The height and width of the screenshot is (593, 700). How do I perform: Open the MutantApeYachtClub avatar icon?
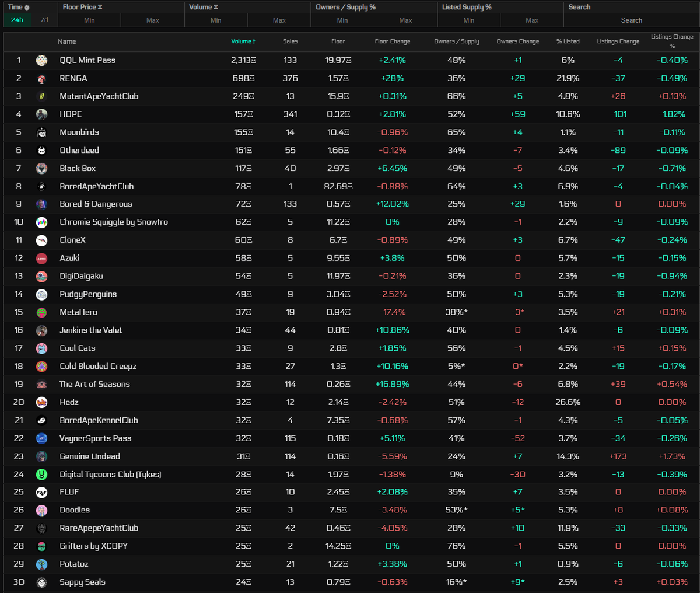[41, 96]
